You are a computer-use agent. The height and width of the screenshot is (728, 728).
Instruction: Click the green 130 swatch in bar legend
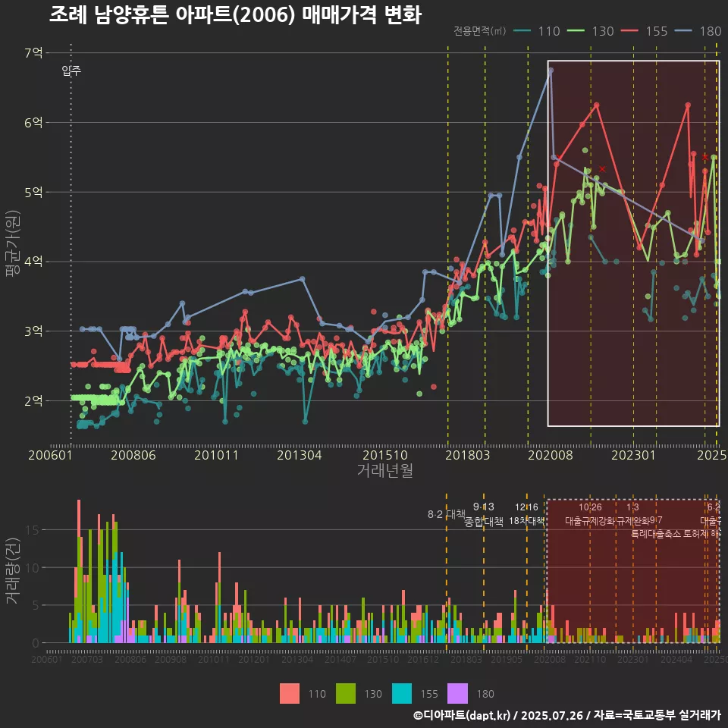(346, 694)
